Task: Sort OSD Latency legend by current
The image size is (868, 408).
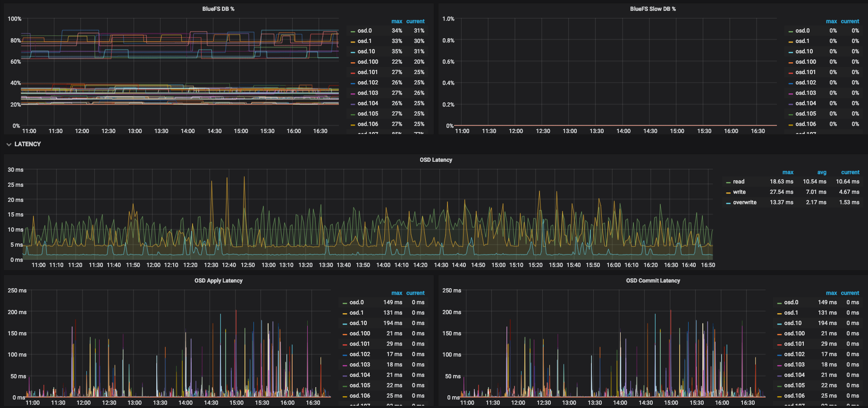Action: click(850, 172)
